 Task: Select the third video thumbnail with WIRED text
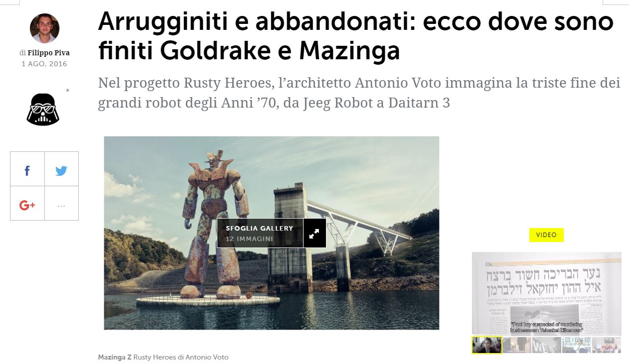tap(547, 345)
